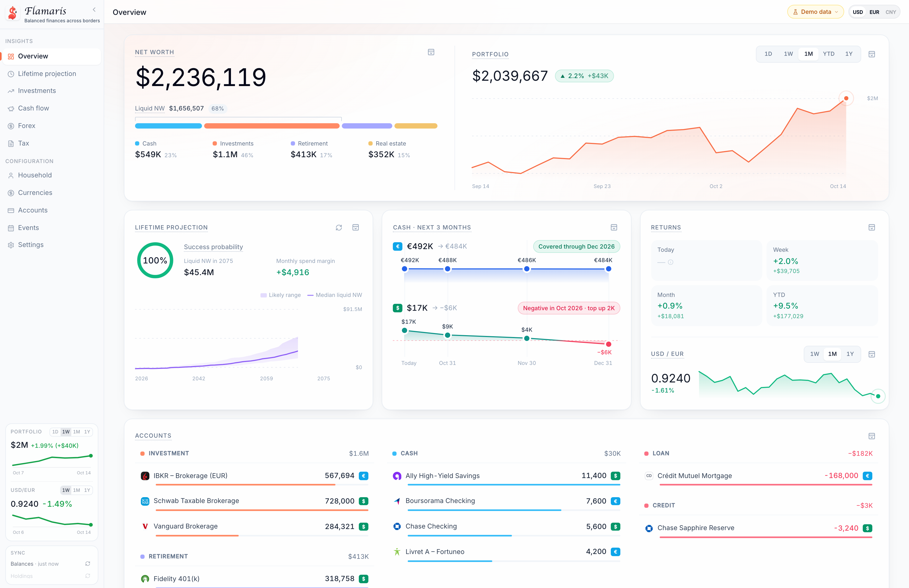
Task: Click the Sync Balances refresh icon
Action: pos(87,564)
